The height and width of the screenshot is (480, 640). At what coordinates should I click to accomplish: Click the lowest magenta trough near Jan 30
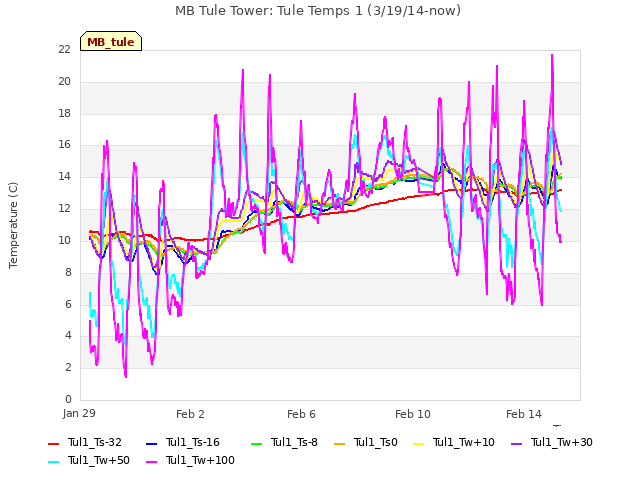pyautogui.click(x=126, y=376)
